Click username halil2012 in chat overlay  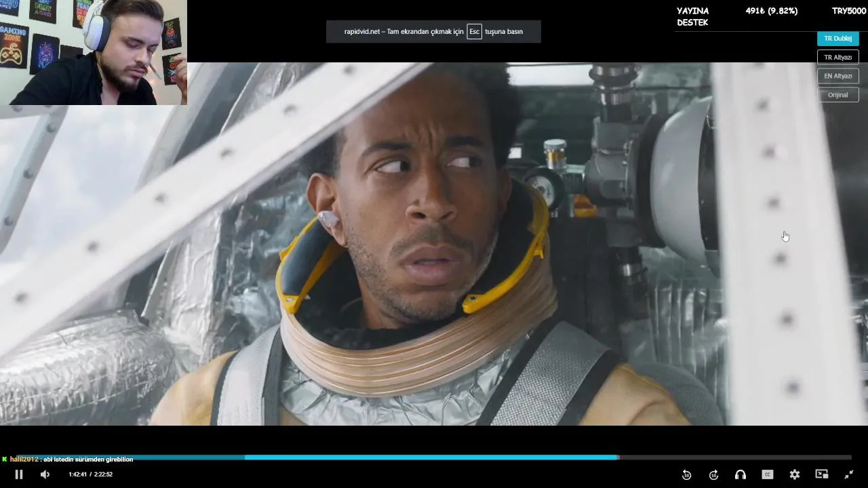(x=24, y=460)
